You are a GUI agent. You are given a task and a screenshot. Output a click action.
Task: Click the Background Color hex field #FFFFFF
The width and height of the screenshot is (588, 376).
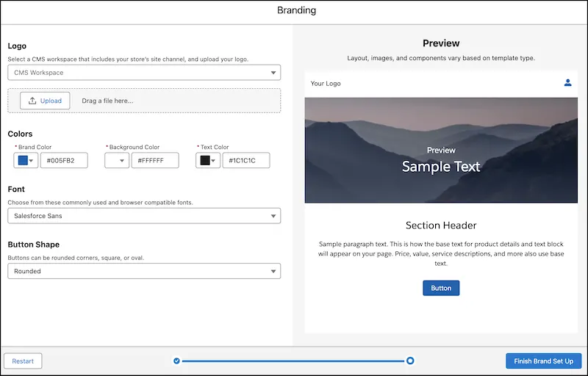155,160
